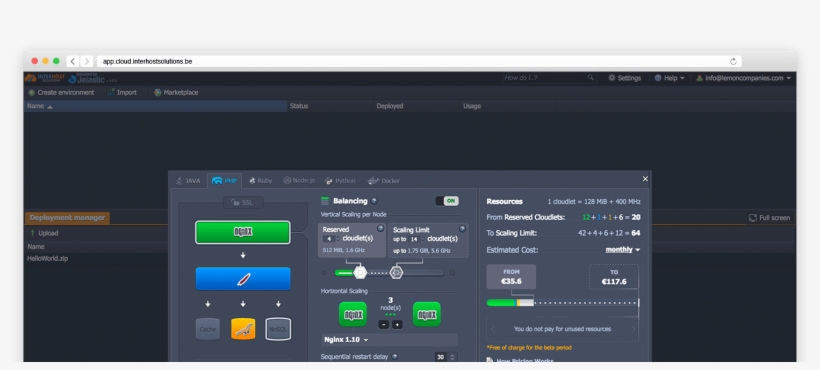Select the orange SQL database block

tap(243, 329)
